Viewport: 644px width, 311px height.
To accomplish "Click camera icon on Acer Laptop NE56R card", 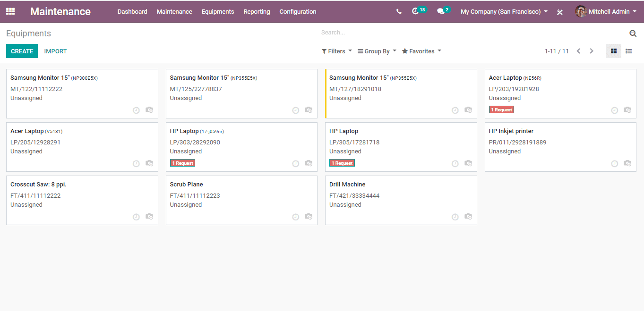I will click(627, 110).
